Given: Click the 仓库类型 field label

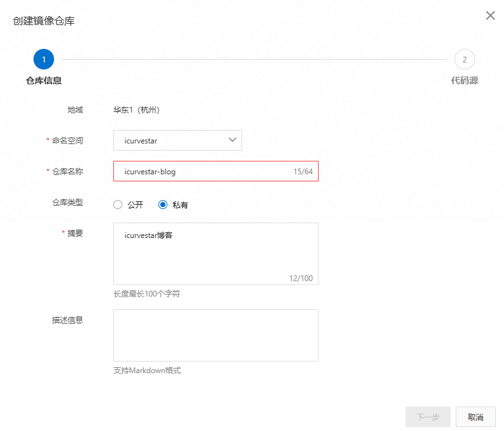Looking at the screenshot, I should point(68,203).
